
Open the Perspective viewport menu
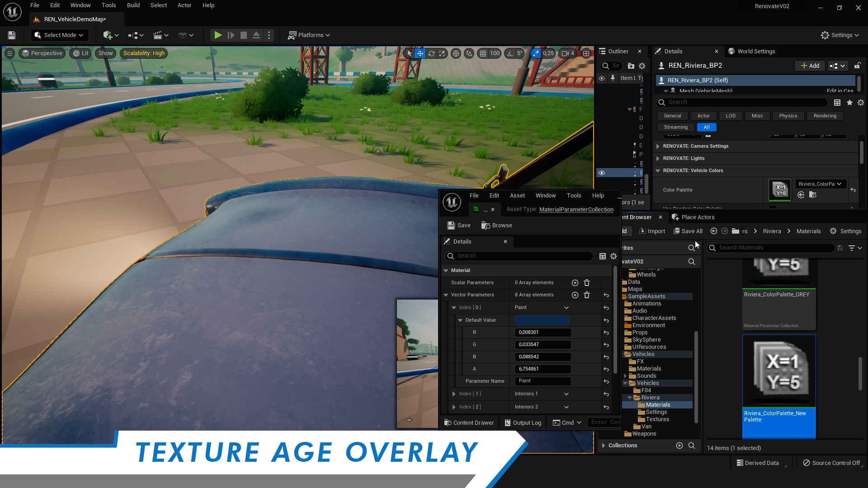pyautogui.click(x=42, y=53)
